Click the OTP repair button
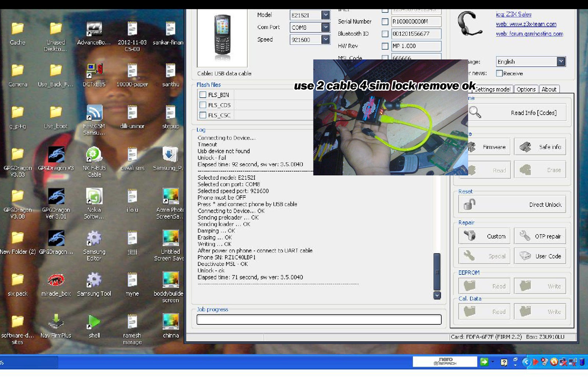Screen dimensions: 588x392 pos(540,236)
